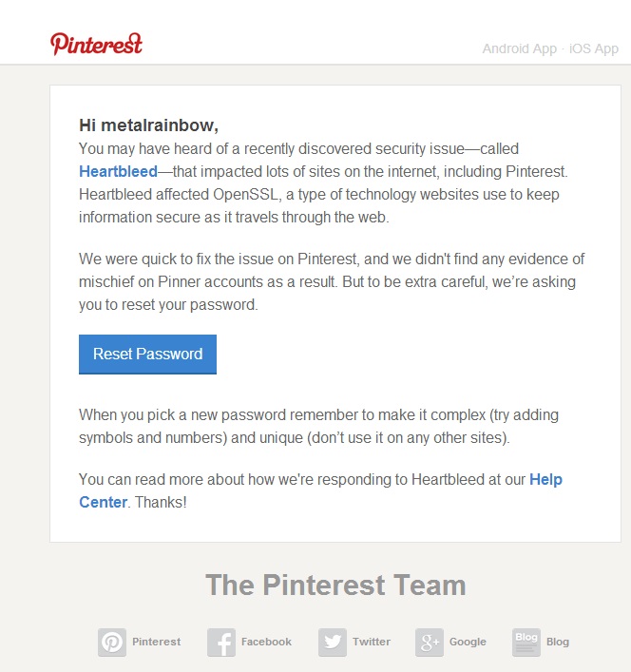Click the "The Pinterest Team" heading
This screenshot has width=631, height=672.
click(x=335, y=585)
